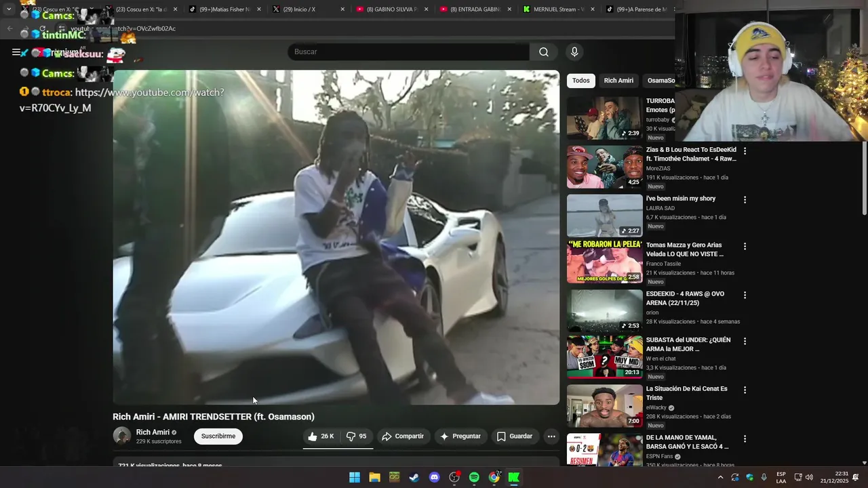868x488 pixels.
Task: Subscribe via the Suscribirme button
Action: click(218, 436)
